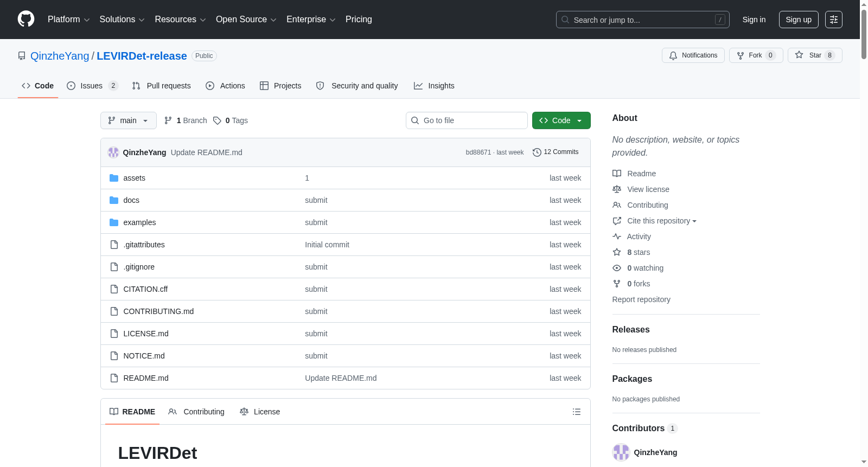This screenshot has height=467, width=868.
Task: Open the NOTICE.md file
Action: [x=144, y=356]
